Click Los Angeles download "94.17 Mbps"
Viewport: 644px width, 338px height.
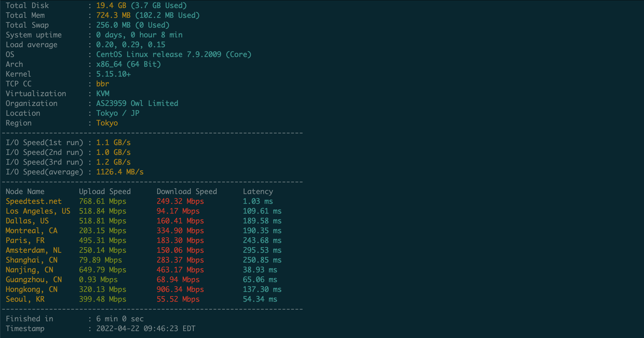[x=178, y=211]
